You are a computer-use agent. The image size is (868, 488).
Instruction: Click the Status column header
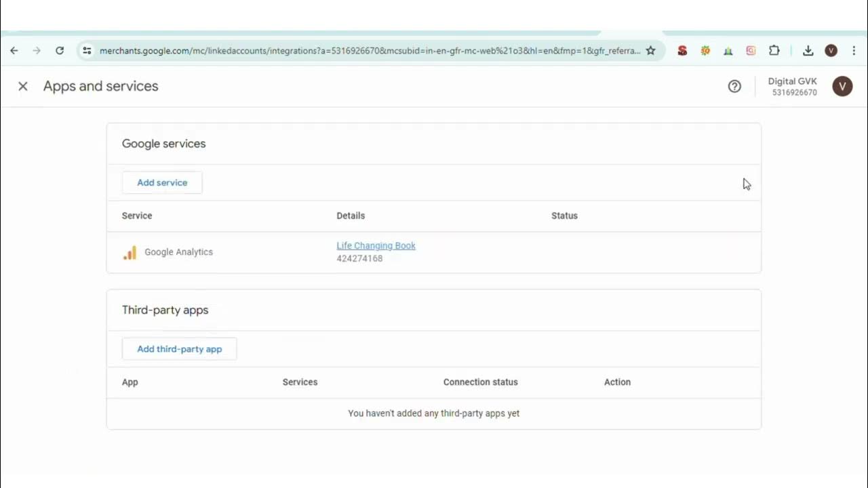pos(564,216)
